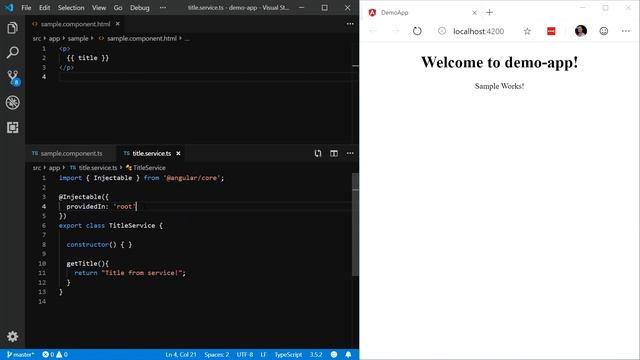Open sample folder breadcrumb in upper editor

78,38
